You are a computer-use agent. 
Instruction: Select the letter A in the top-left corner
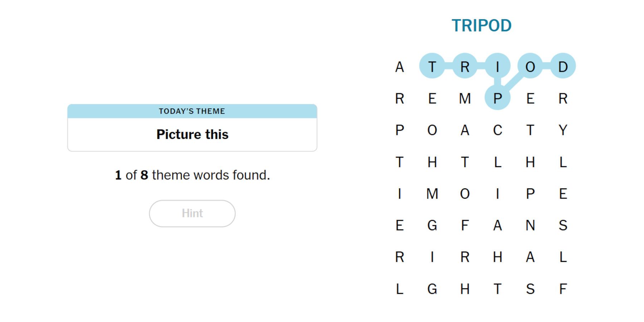[x=400, y=66]
